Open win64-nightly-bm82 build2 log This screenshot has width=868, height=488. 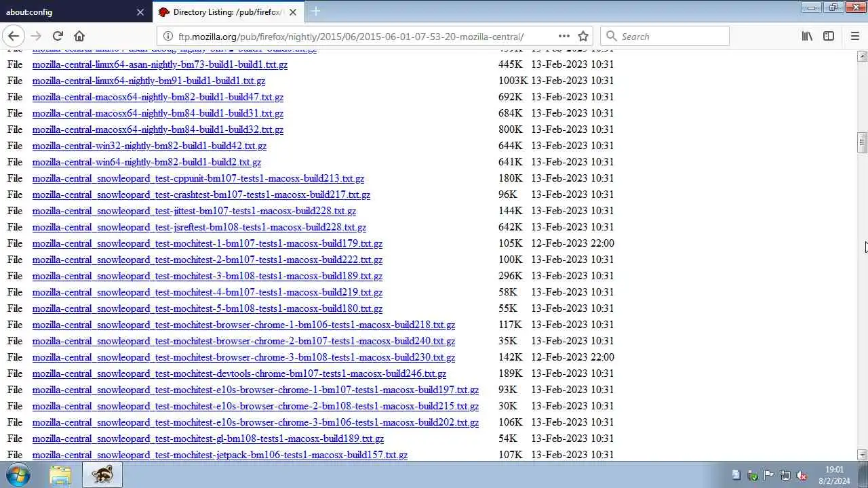(146, 162)
